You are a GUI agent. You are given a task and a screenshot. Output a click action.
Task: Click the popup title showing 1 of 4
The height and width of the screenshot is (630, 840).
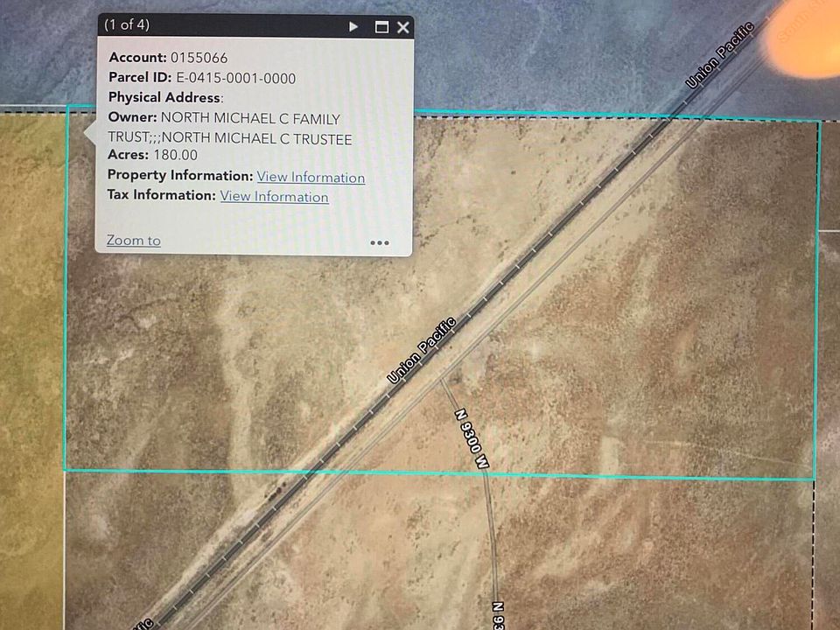[x=128, y=25]
